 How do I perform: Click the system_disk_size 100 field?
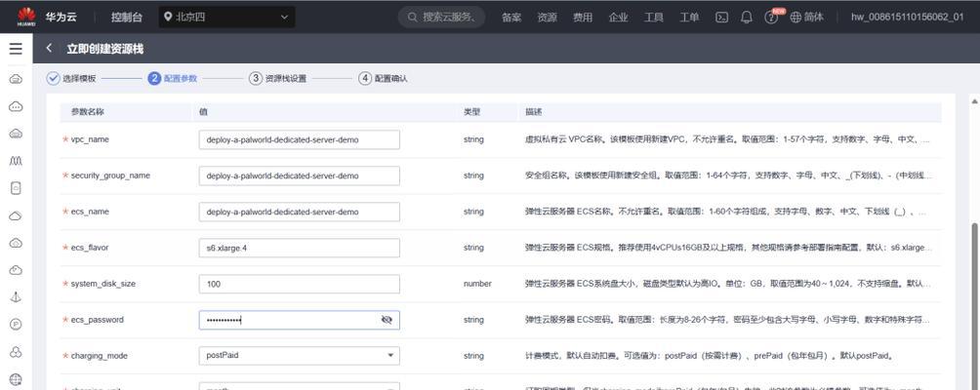click(300, 284)
